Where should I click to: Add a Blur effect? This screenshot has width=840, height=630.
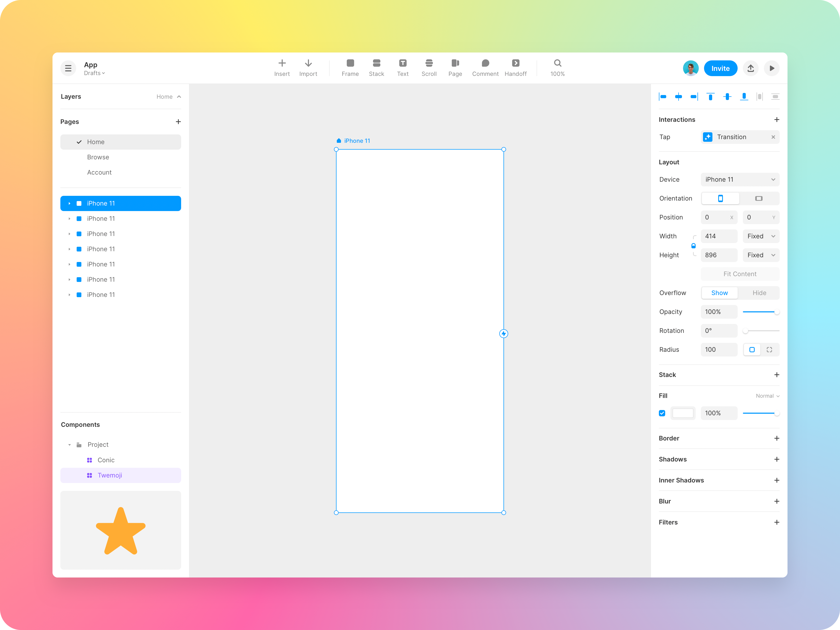point(776,501)
